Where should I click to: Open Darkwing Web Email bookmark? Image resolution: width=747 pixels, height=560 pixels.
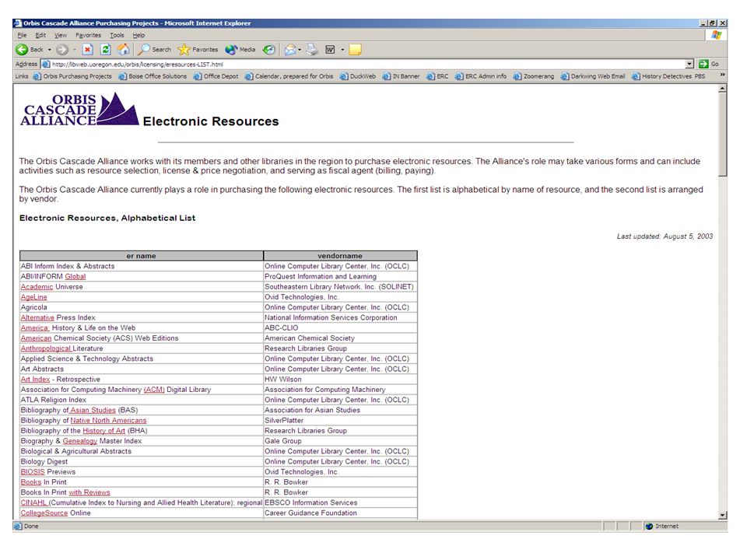pos(593,76)
